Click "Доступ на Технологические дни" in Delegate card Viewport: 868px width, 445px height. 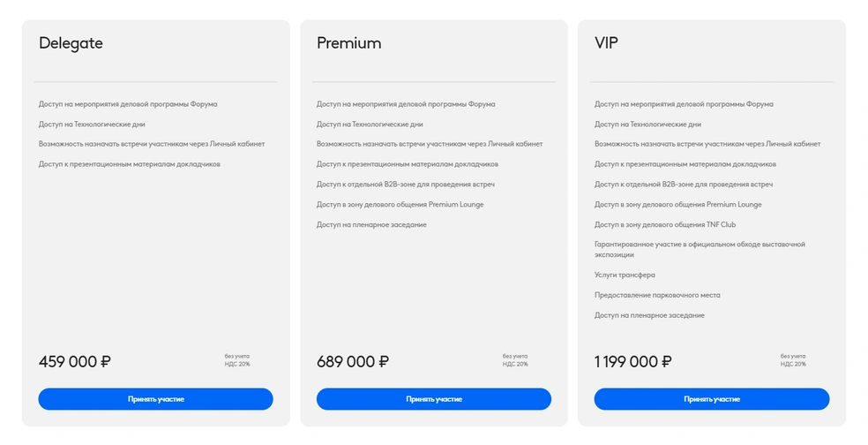click(x=92, y=124)
